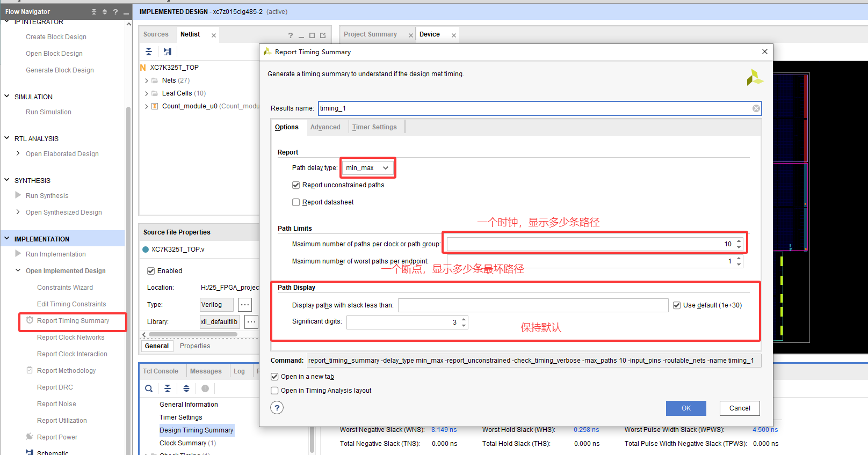Click the Results name input field
Screen dimensions: 868x455
[539, 108]
